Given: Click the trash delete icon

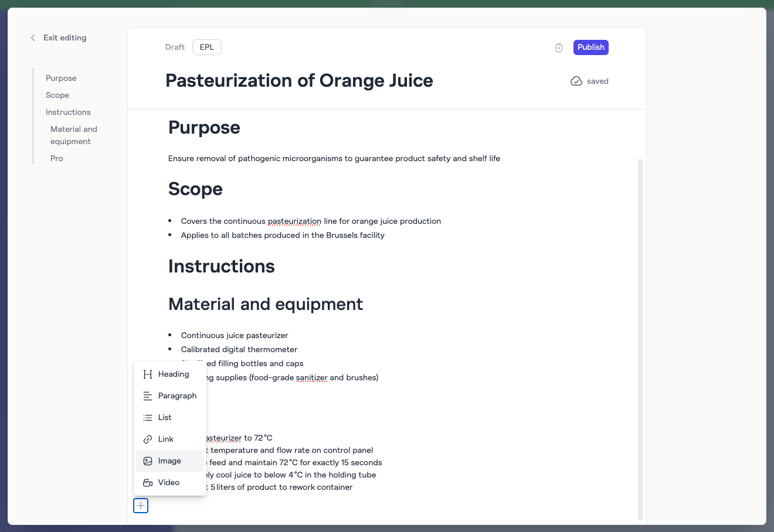Looking at the screenshot, I should tap(559, 47).
